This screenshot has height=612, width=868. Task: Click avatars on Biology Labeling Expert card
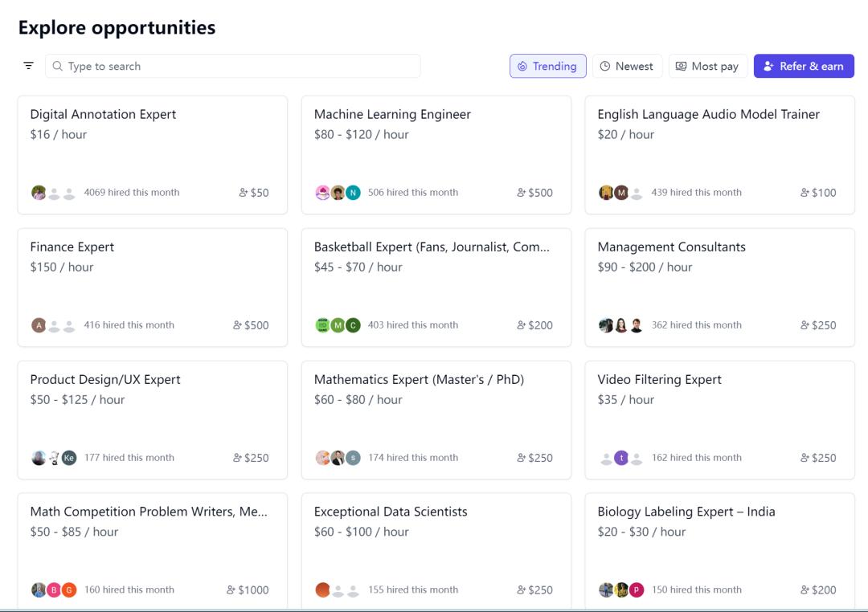coord(621,590)
